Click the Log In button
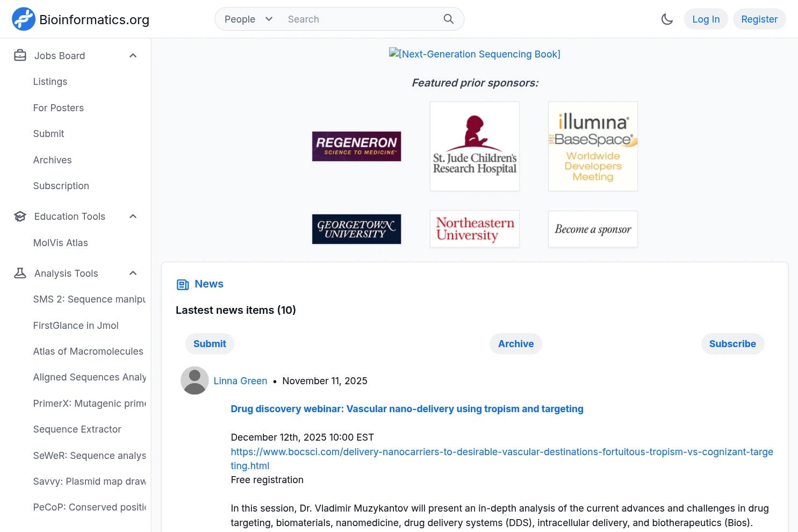798x532 pixels. click(706, 19)
